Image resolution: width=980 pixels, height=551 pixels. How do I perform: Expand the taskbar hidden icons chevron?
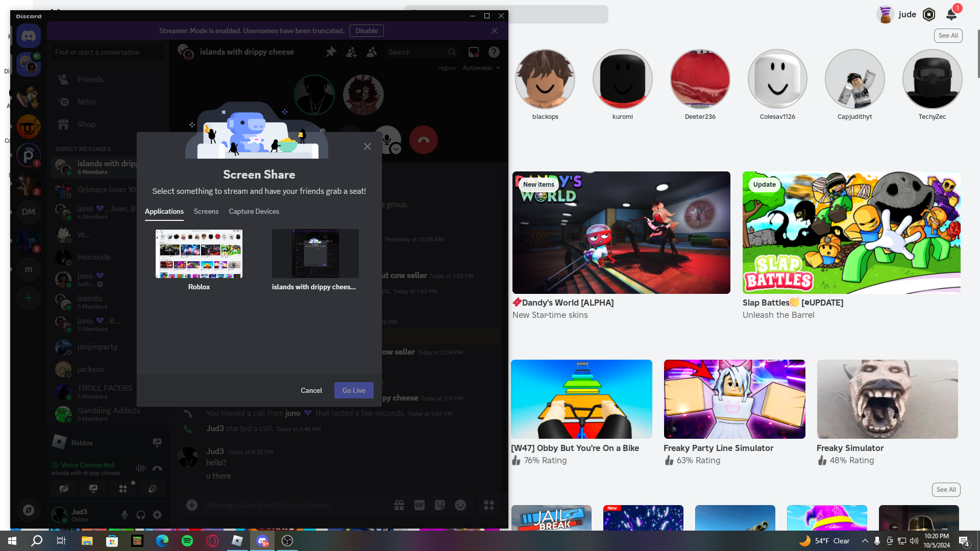pyautogui.click(x=865, y=541)
